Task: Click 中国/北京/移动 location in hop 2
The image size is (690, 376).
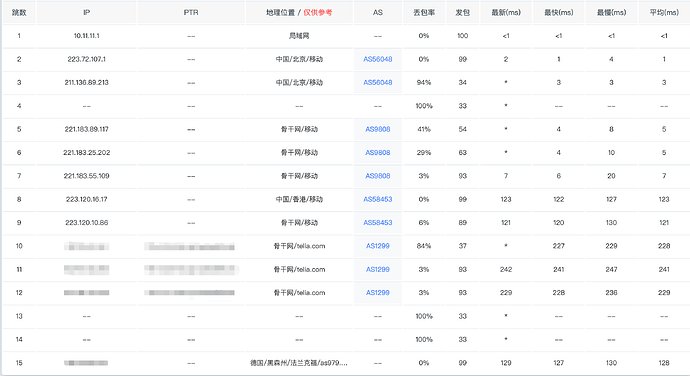Action: click(299, 59)
